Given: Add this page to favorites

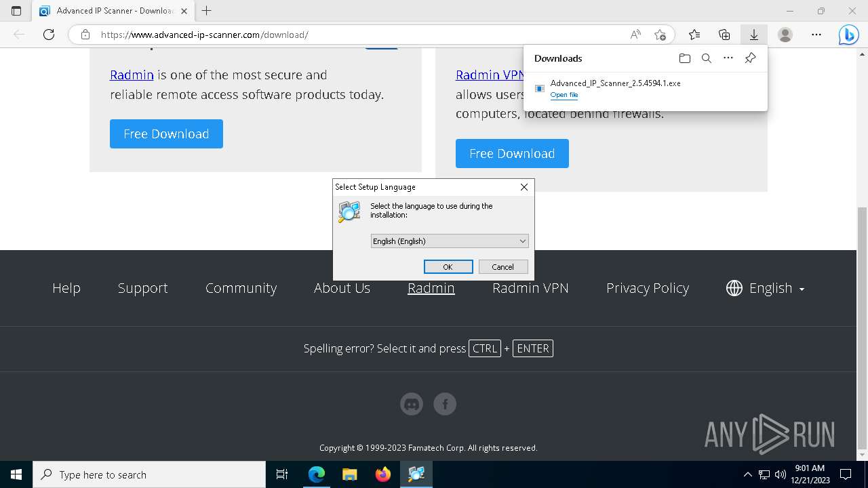Looking at the screenshot, I should tap(660, 35).
